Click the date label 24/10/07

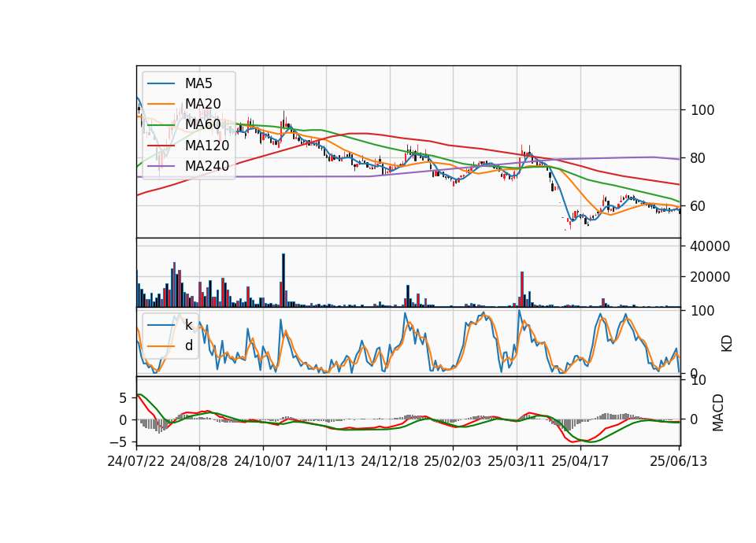263,461
